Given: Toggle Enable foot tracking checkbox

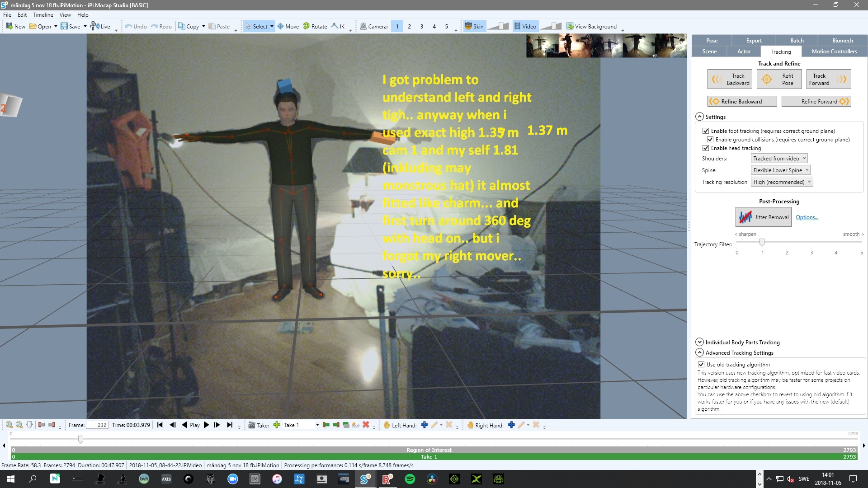Looking at the screenshot, I should pos(705,131).
